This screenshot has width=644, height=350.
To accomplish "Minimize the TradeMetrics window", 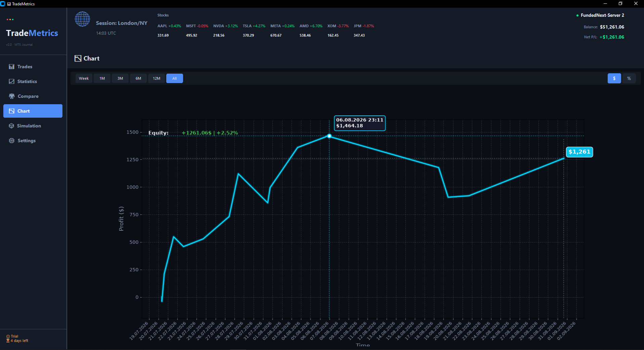I will coord(605,4).
